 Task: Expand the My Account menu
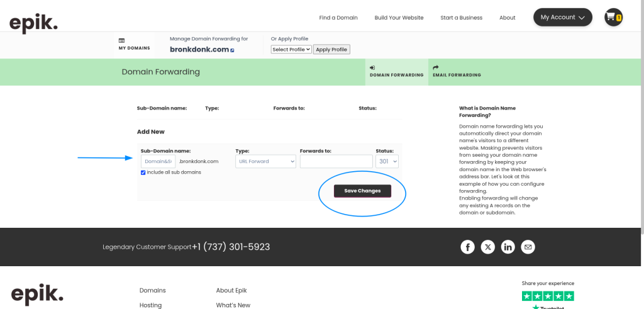563,17
